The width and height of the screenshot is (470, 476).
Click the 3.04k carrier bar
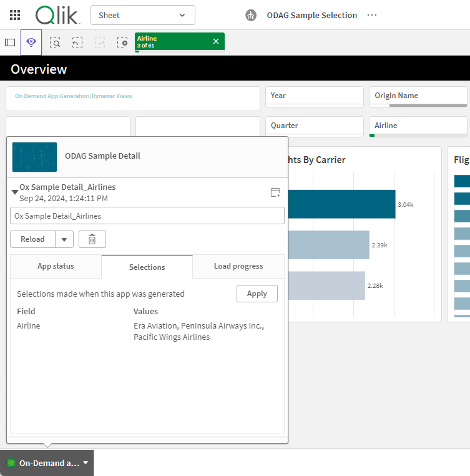(341, 204)
